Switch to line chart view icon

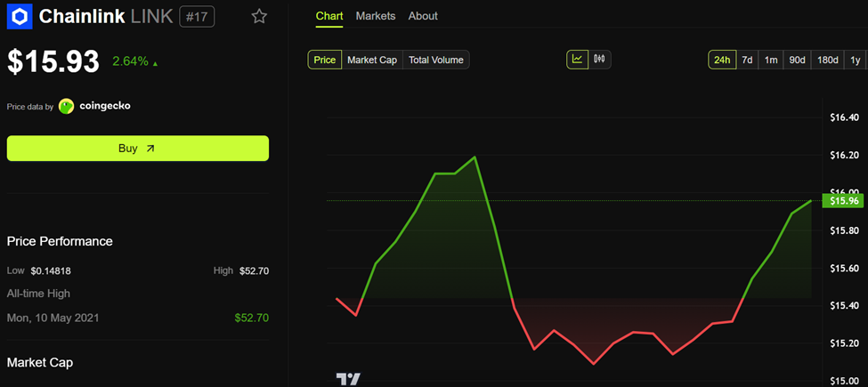(x=578, y=60)
